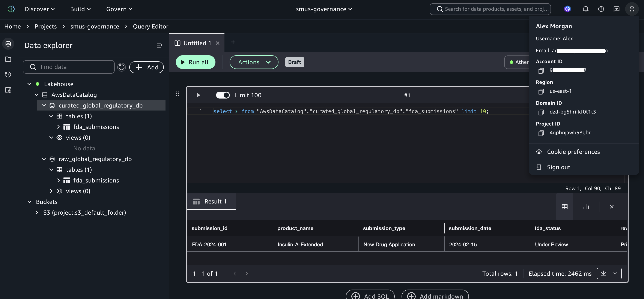Select the Result 1 tab
Screen dimensions: 644x299
tap(211, 202)
